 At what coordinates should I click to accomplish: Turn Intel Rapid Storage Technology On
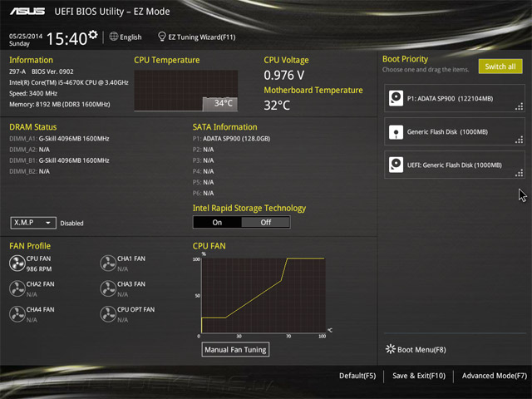[217, 222]
